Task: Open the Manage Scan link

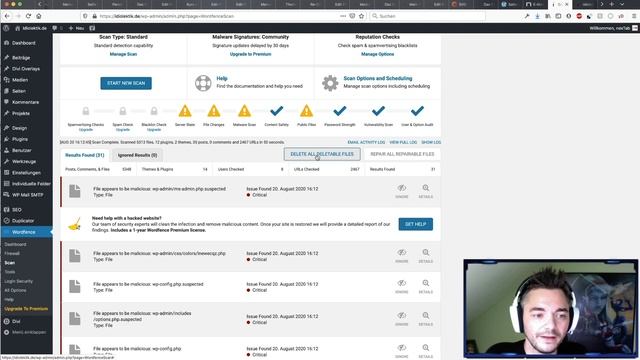Action: [x=123, y=54]
